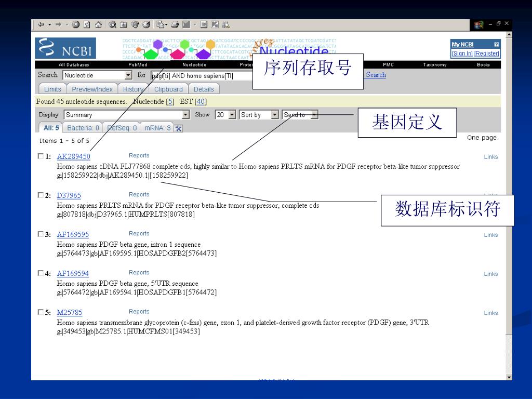Switch to the Limits tab
Image resolution: width=532 pixels, height=399 pixels.
[52, 89]
